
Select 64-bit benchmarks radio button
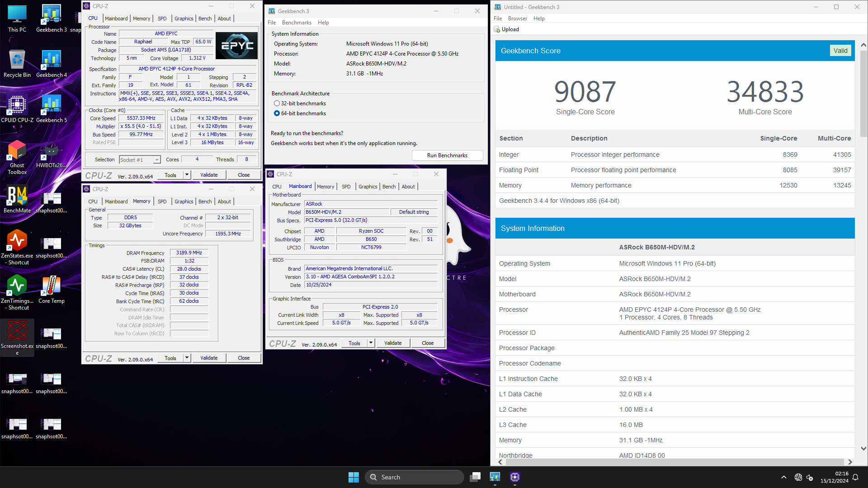277,113
